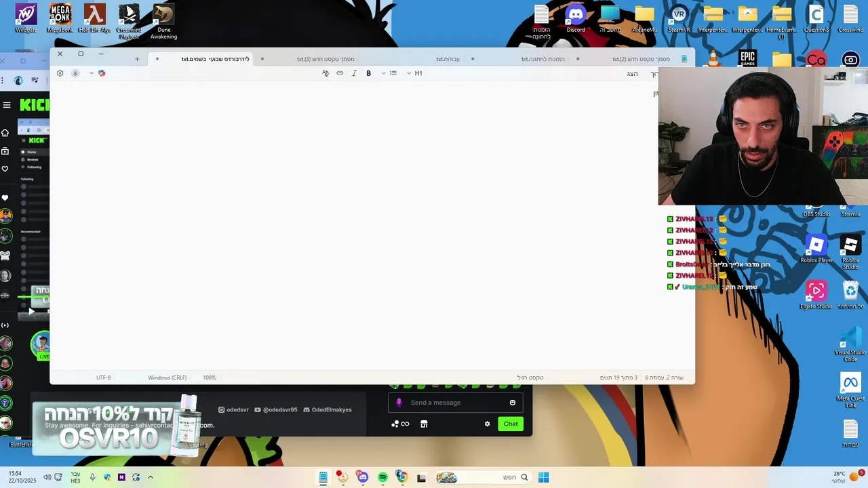868x488 pixels.
Task: Open Spotify from taskbar
Action: coord(382,478)
